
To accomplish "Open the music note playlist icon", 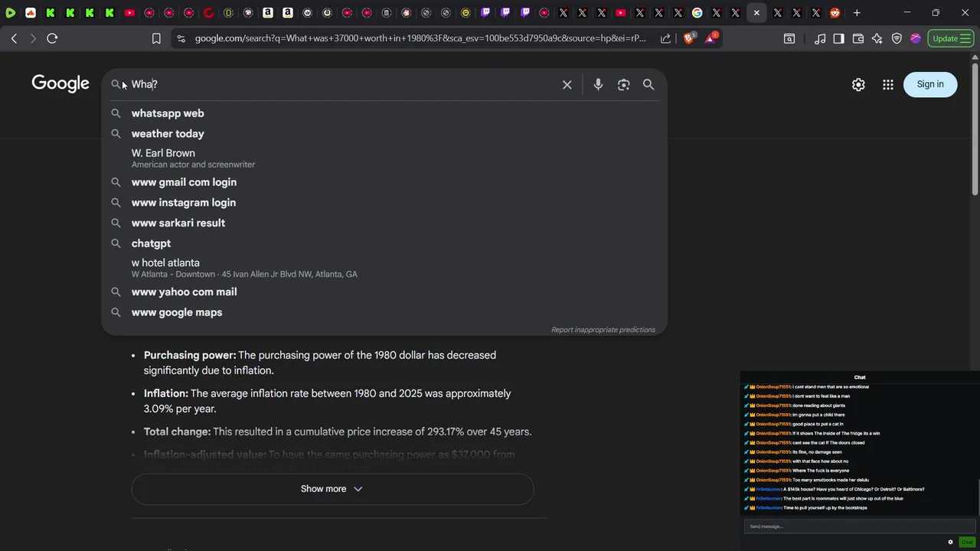I will coord(820,38).
